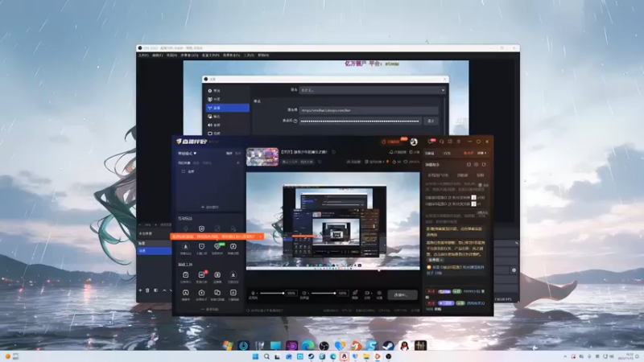Open the Tools menu in OBS
The width and height of the screenshot is (644, 362).
249,55
